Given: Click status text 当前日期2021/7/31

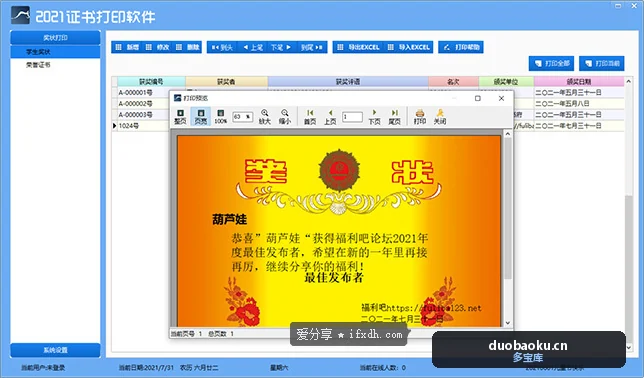Looking at the screenshot, I should (146, 368).
